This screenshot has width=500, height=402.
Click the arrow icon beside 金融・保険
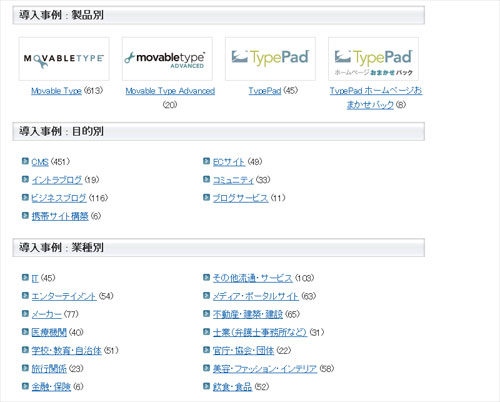pyautogui.click(x=25, y=386)
